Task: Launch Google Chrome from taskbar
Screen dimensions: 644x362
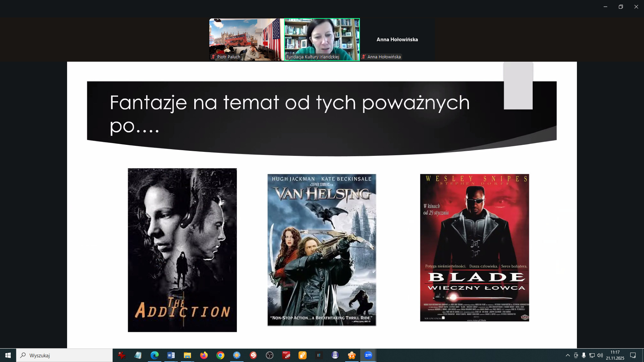Action: click(220, 355)
